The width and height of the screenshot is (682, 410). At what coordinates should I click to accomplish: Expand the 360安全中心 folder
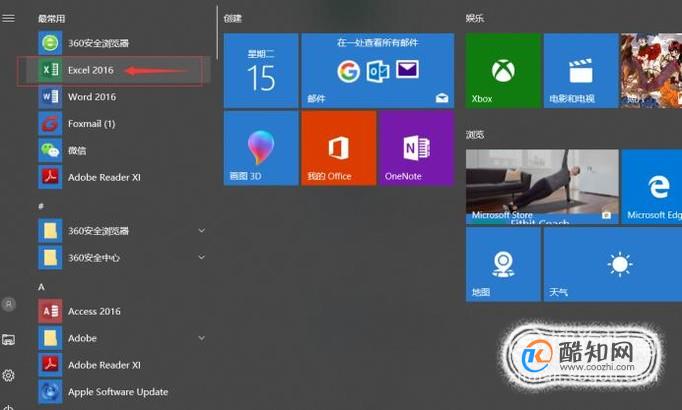coord(201,257)
